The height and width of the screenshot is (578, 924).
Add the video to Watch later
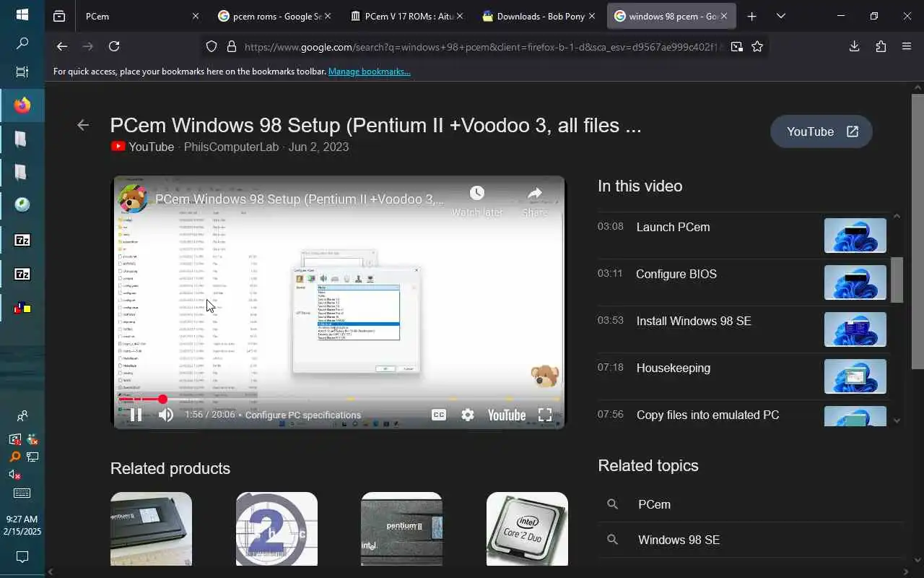(477, 201)
